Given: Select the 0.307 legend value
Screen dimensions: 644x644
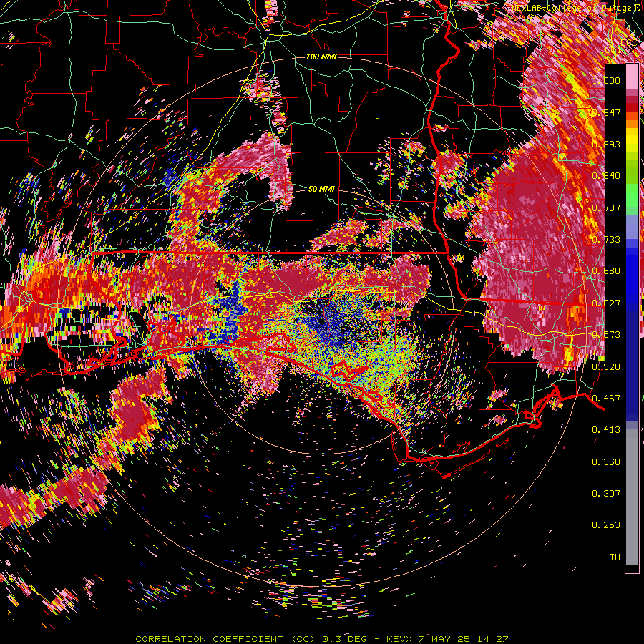Looking at the screenshot, I should click(x=606, y=493).
